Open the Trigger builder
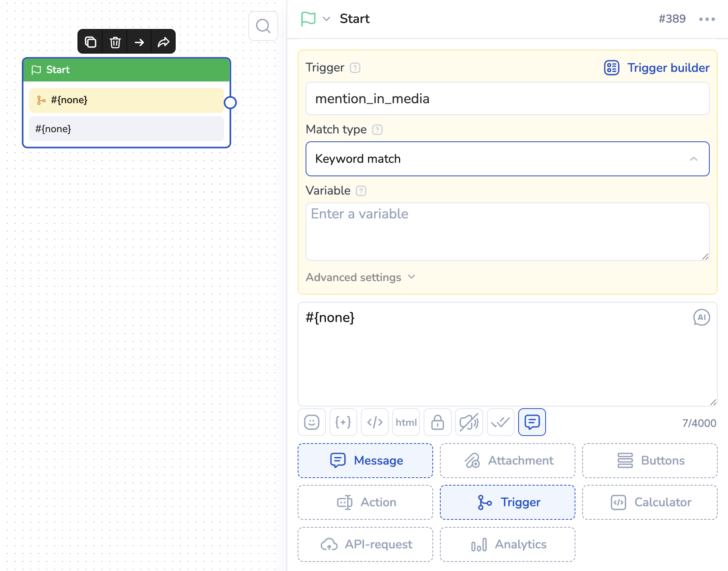 click(656, 68)
